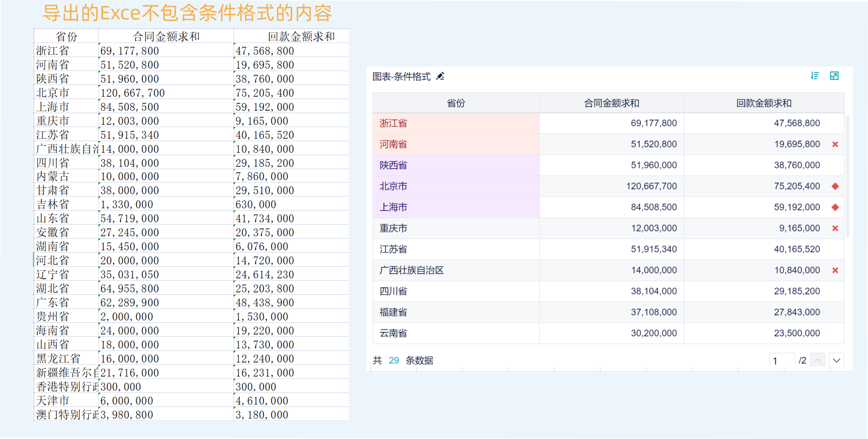Select Excel cell 120,667,700 for 北京市
The width and height of the screenshot is (868, 439).
(132, 93)
